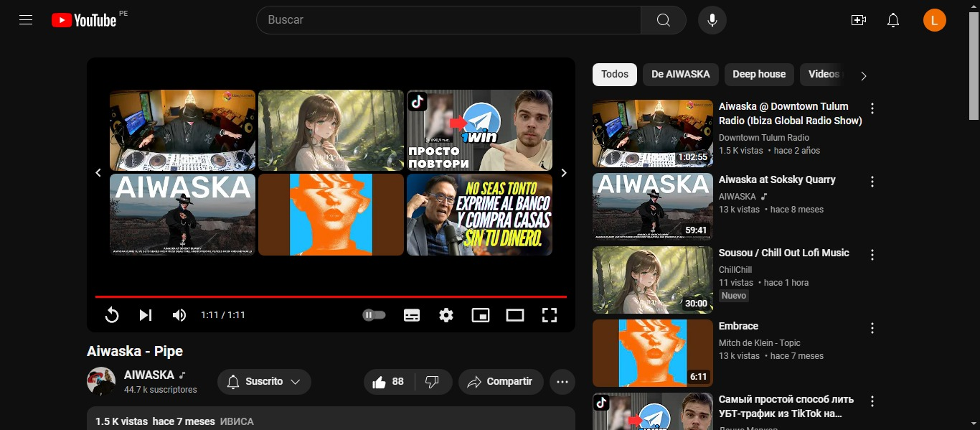This screenshot has width=980, height=430.
Task: Open ChillChill channel name
Action: [x=737, y=270]
